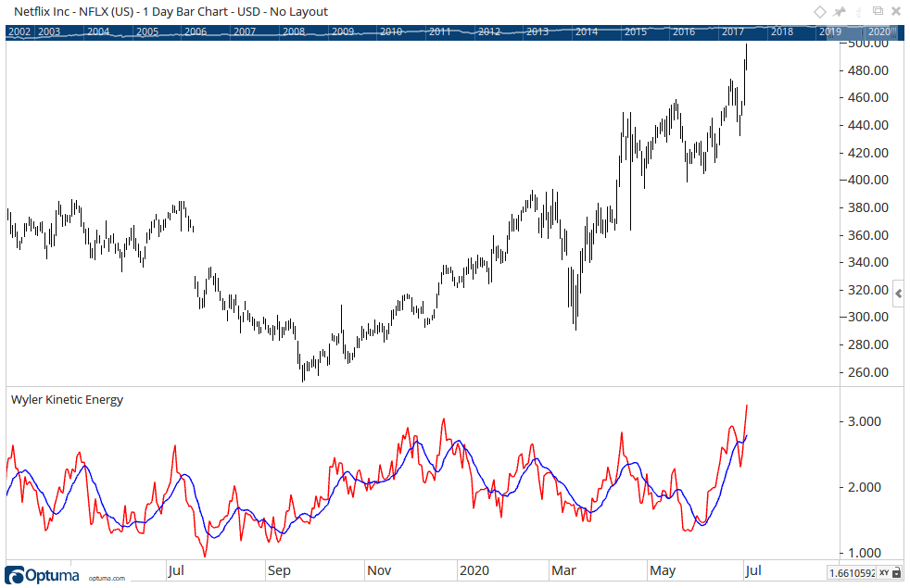Jump to 2014 in the year navigator strip

587,31
